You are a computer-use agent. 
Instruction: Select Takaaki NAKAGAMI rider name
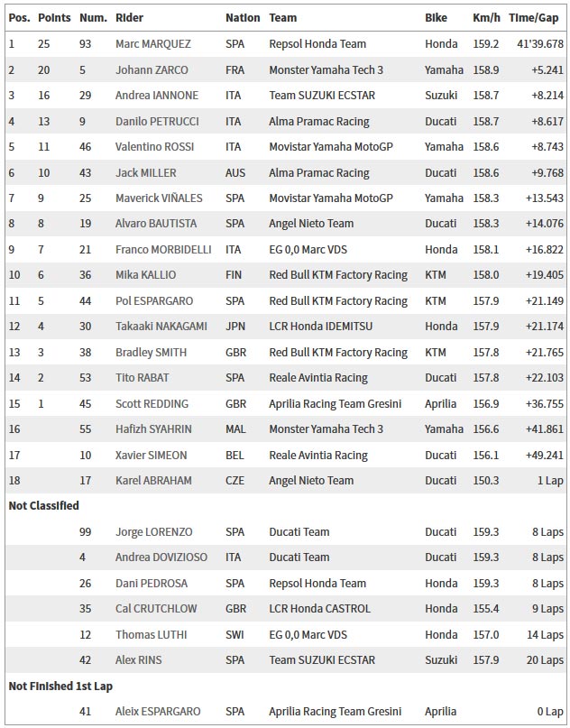tap(161, 327)
